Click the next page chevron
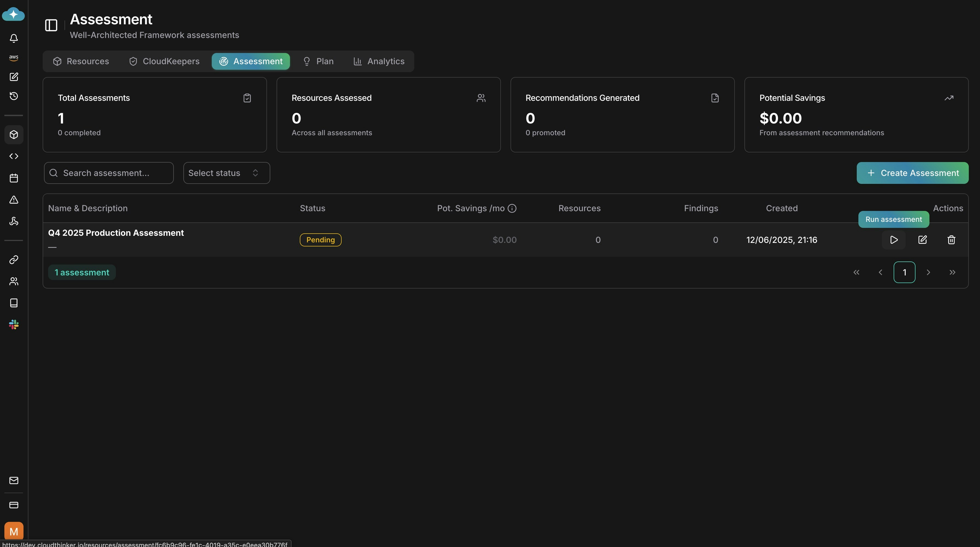This screenshot has width=980, height=547. coord(928,272)
